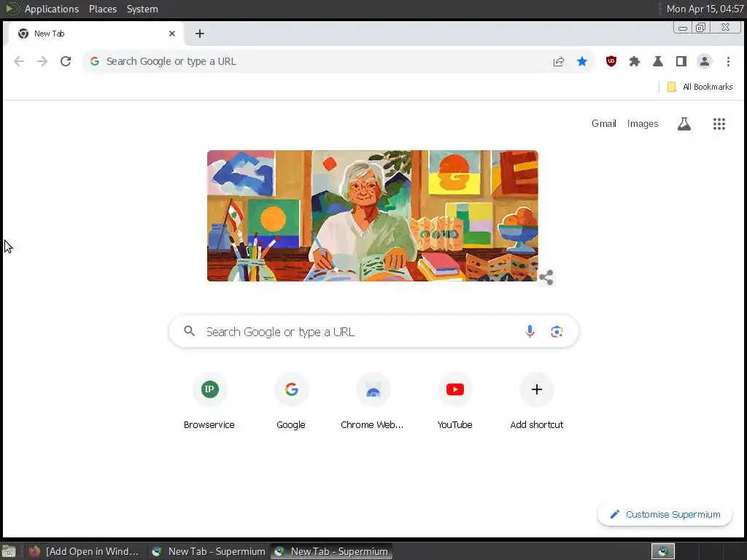Open the Google shortcut tile
The height and width of the screenshot is (560, 747).
coord(291,402)
